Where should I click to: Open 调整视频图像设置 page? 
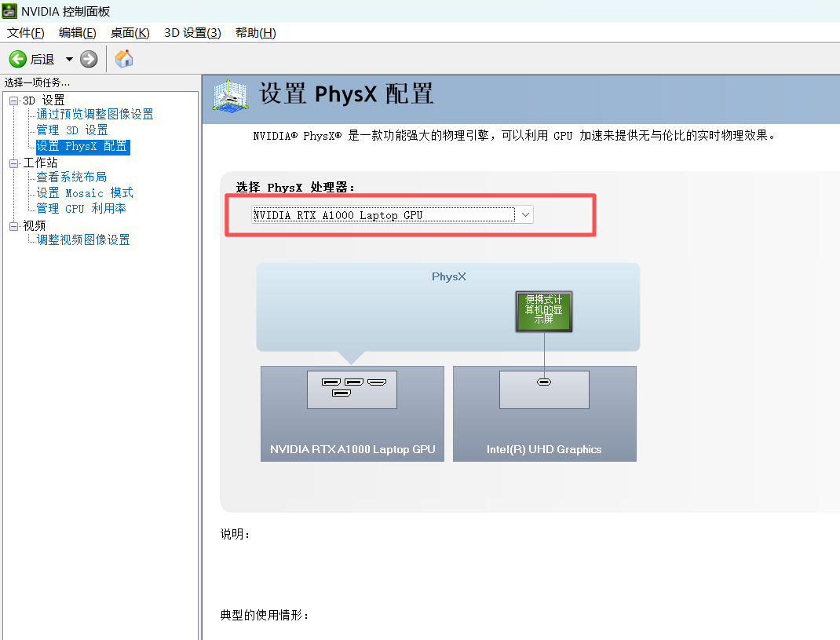pos(83,240)
